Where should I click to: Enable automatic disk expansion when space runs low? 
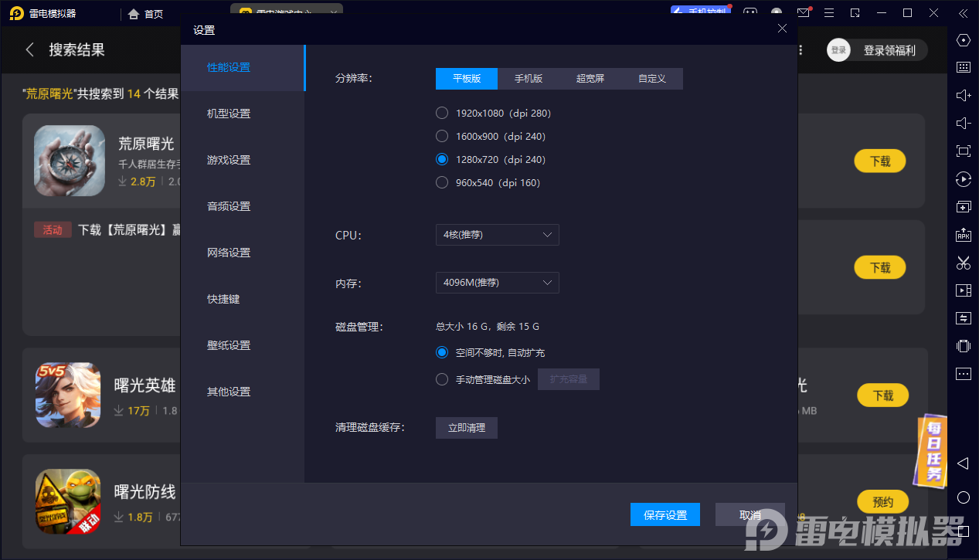[x=441, y=352]
